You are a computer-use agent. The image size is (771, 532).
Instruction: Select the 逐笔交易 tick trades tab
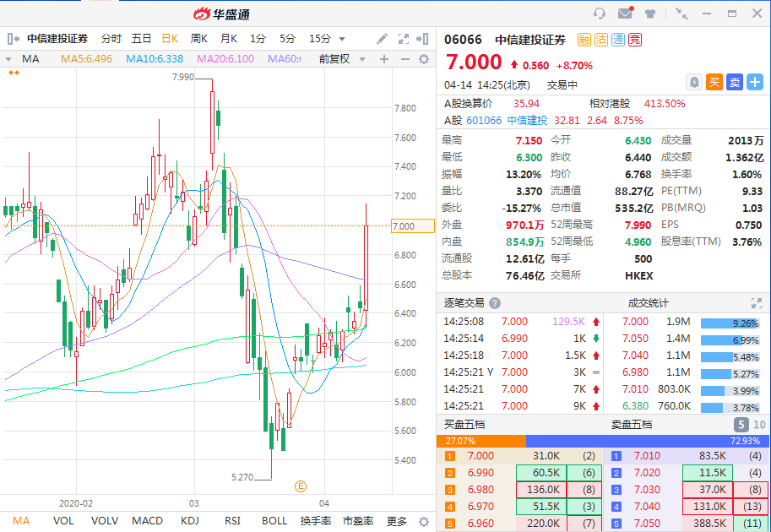464,303
